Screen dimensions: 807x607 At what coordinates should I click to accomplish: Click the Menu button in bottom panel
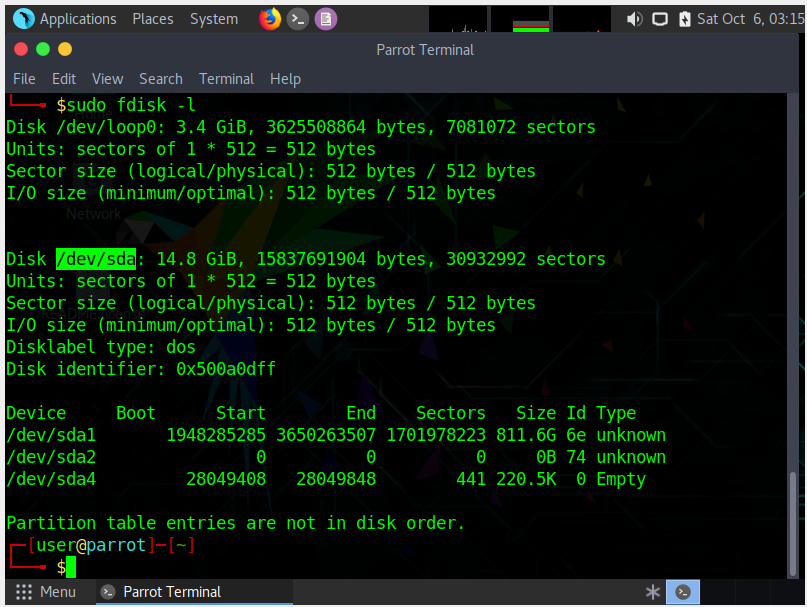coord(46,592)
